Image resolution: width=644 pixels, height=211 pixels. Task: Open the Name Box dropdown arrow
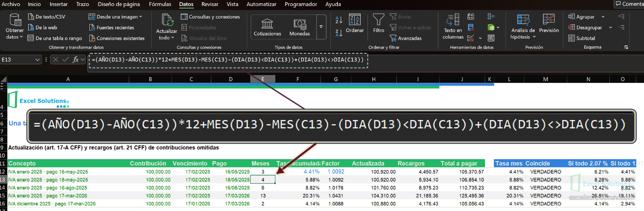click(37, 59)
